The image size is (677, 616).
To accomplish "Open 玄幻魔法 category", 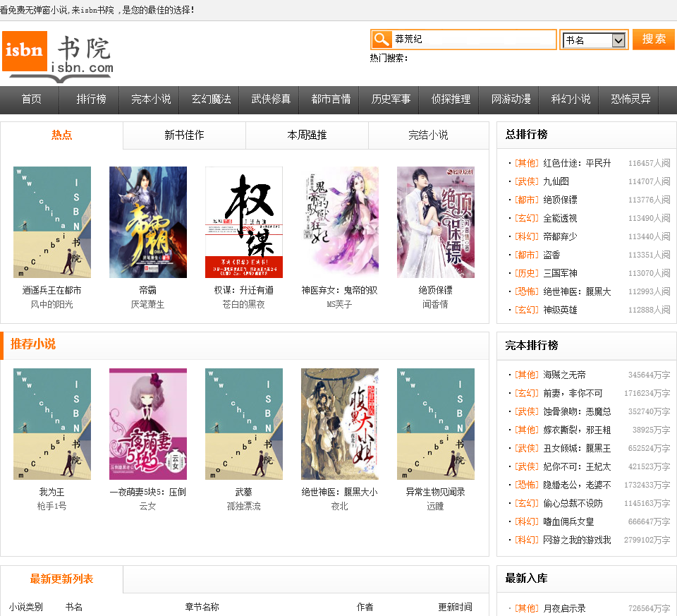I will [211, 99].
